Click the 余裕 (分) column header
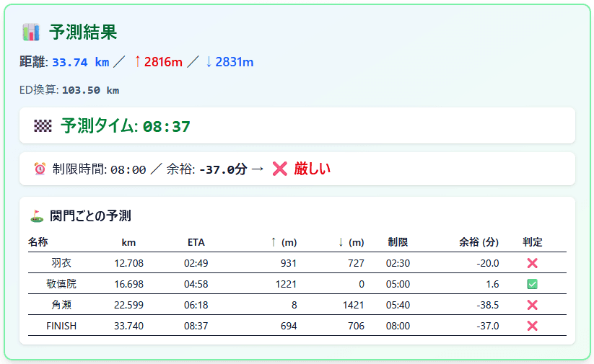 click(x=479, y=242)
